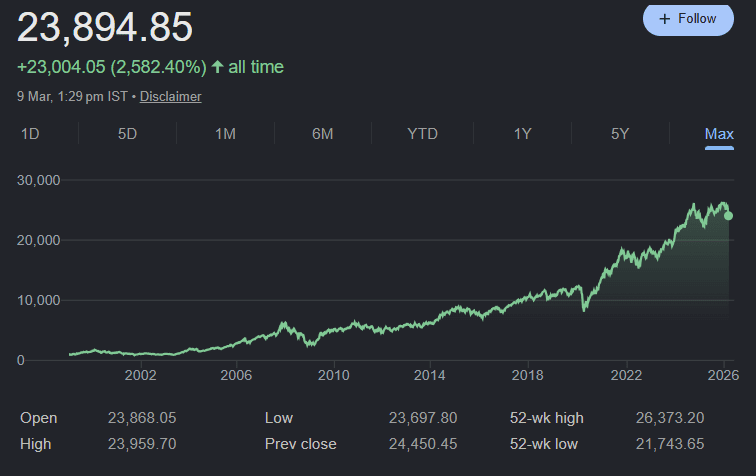Click the green dot at chart's end
Viewport: 756px width, 476px height.
728,215
